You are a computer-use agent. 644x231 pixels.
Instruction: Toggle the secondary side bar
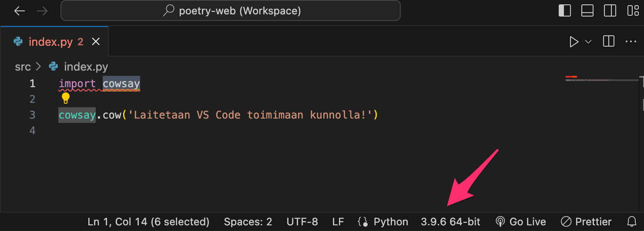(610, 10)
